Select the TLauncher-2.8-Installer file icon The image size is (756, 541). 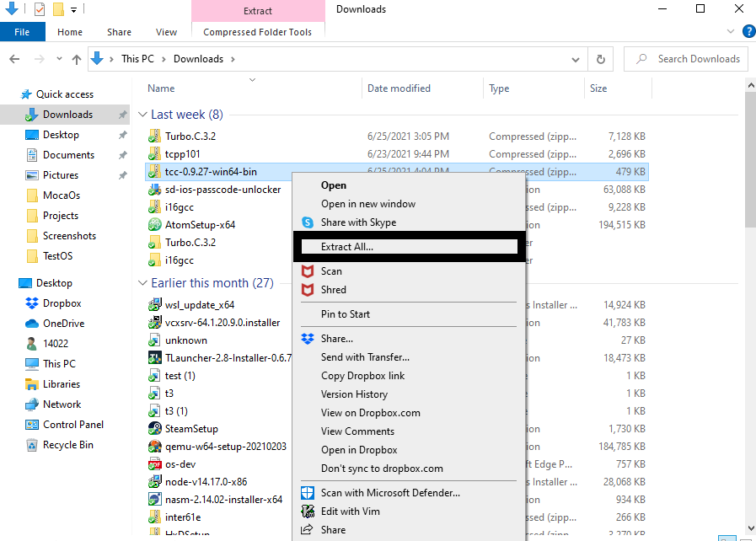pos(154,358)
